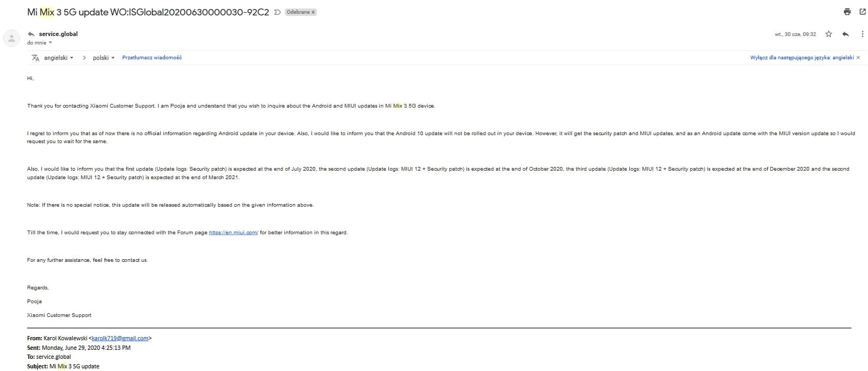Image resolution: width=868 pixels, height=371 pixels.
Task: Click the reply arrow before service.global
Action: 31,34
